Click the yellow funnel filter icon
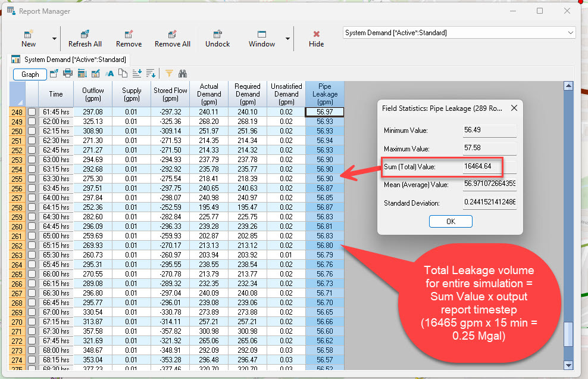 click(169, 74)
